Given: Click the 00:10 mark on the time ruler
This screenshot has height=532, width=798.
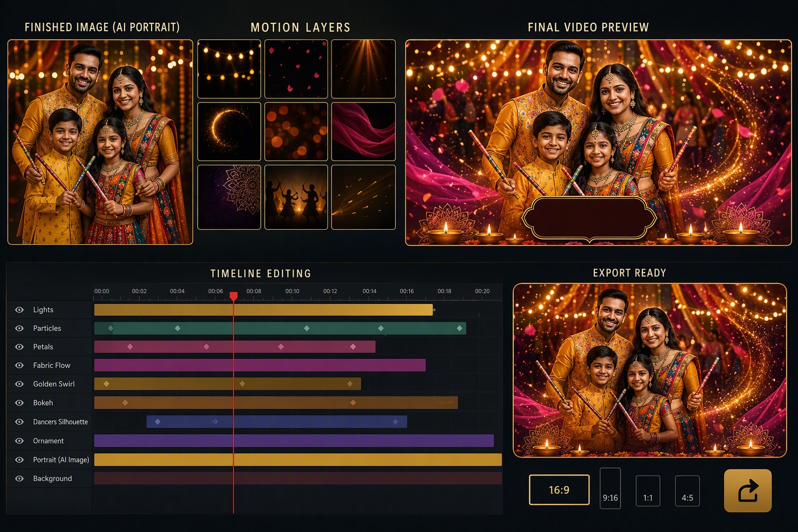Looking at the screenshot, I should click(292, 291).
